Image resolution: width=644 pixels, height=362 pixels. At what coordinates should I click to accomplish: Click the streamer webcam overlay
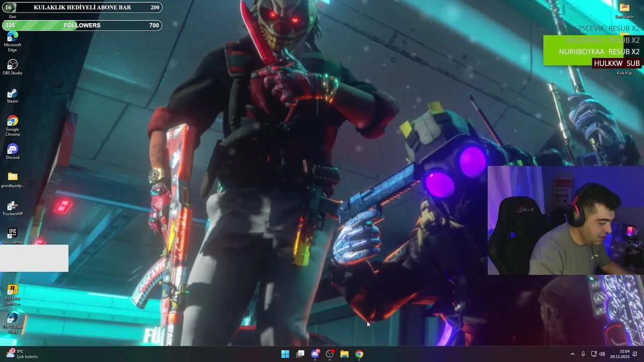pos(566,220)
